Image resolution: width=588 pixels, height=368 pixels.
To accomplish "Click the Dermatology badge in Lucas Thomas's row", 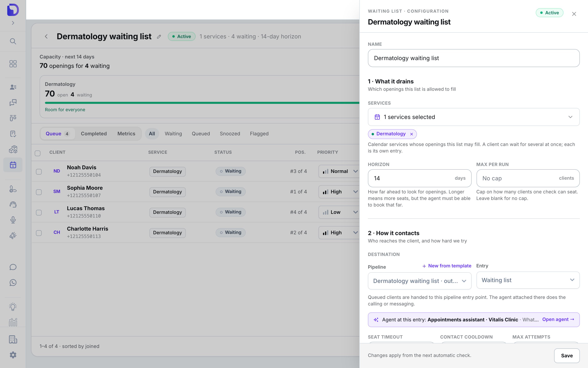I will point(167,212).
